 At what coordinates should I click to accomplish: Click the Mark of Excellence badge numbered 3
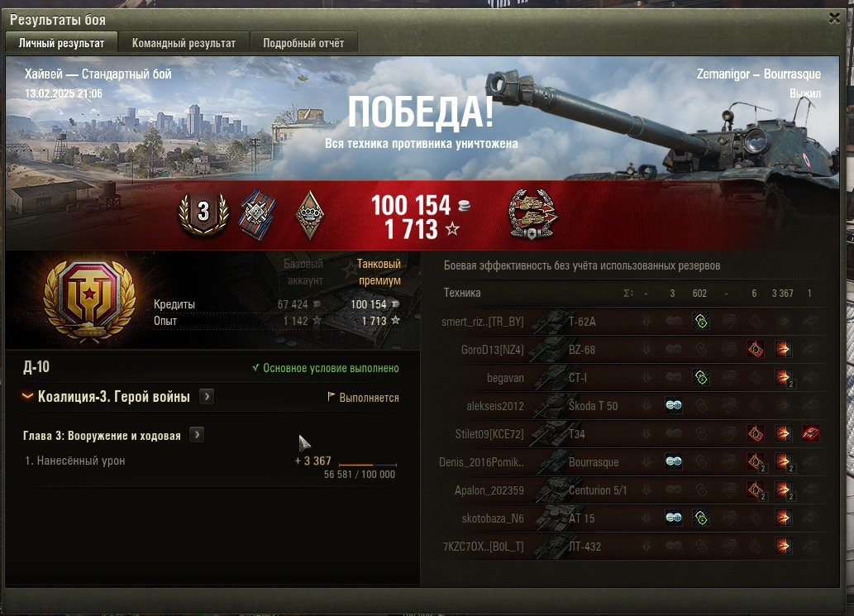203,213
